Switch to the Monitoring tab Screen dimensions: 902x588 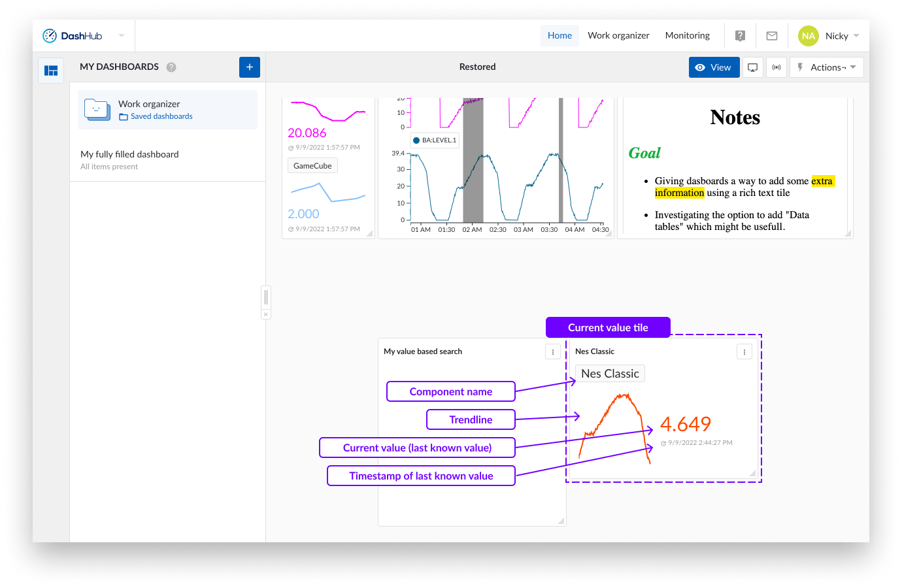687,36
